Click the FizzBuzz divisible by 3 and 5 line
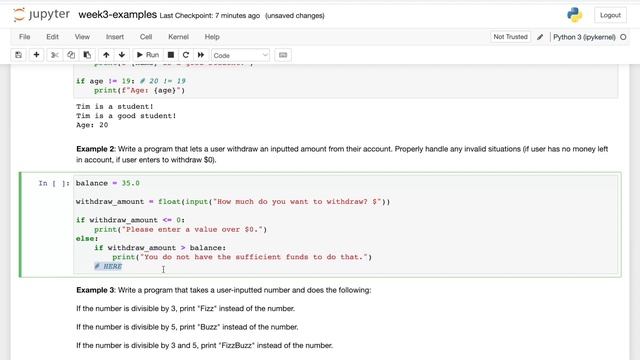 tap(204, 345)
